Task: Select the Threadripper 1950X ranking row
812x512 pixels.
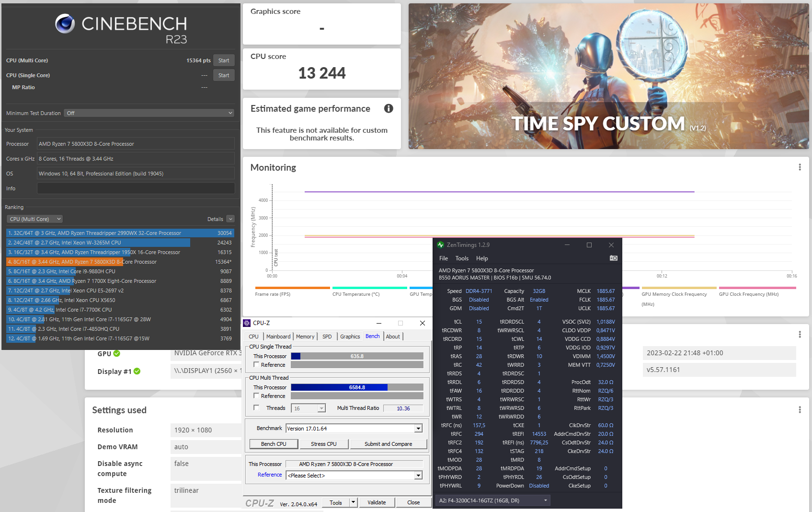Action: tap(120, 252)
